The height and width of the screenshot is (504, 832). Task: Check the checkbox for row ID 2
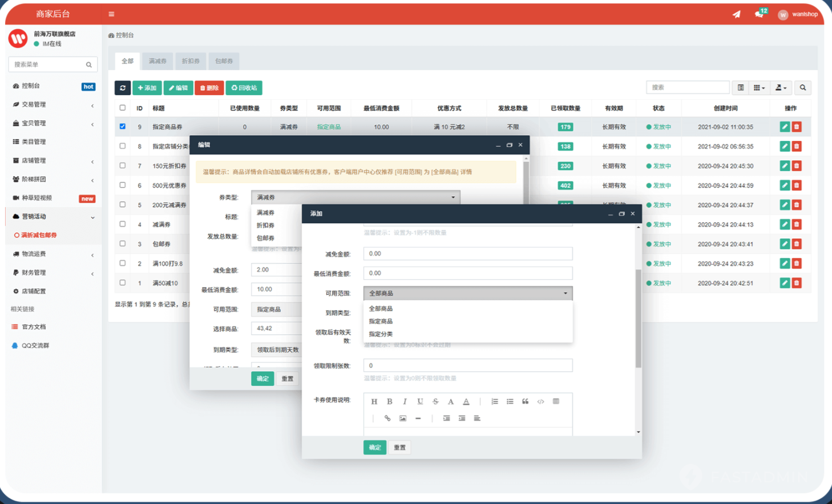(x=123, y=263)
